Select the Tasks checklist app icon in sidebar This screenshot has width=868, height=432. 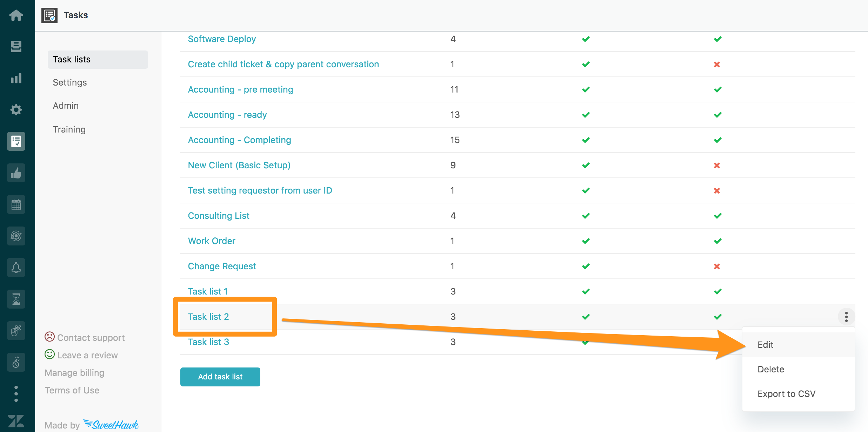pyautogui.click(x=16, y=141)
